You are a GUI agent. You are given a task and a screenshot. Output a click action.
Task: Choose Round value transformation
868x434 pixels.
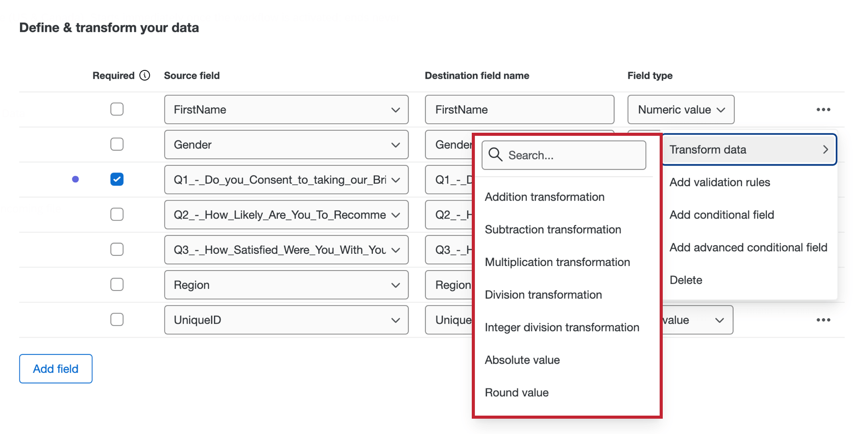coord(517,393)
